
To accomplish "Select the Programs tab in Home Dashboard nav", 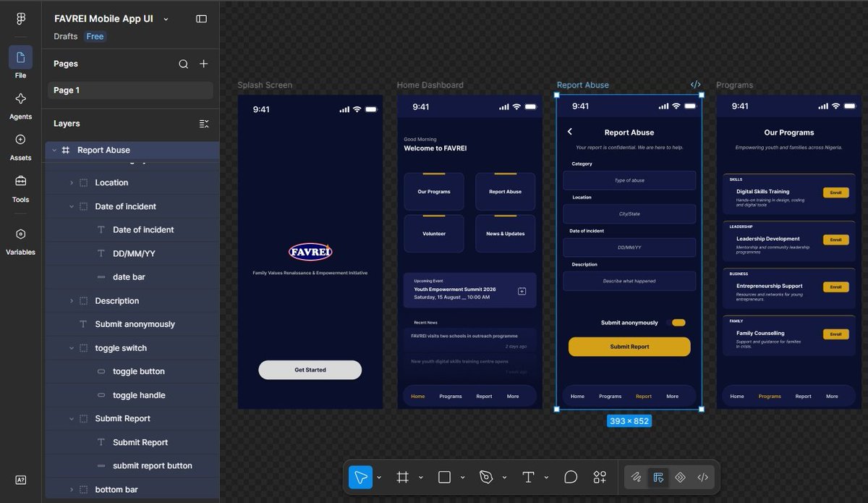I will pos(451,397).
